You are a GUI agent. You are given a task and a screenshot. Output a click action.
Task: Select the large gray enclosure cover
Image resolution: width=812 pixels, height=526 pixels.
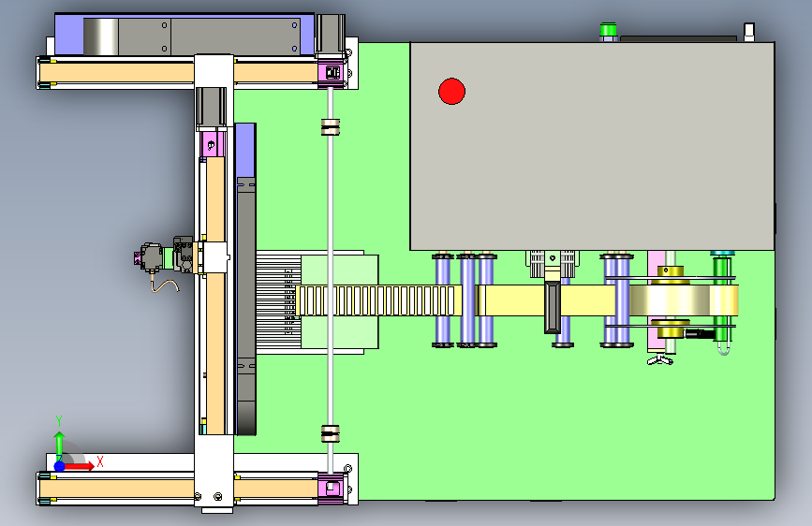[592, 147]
